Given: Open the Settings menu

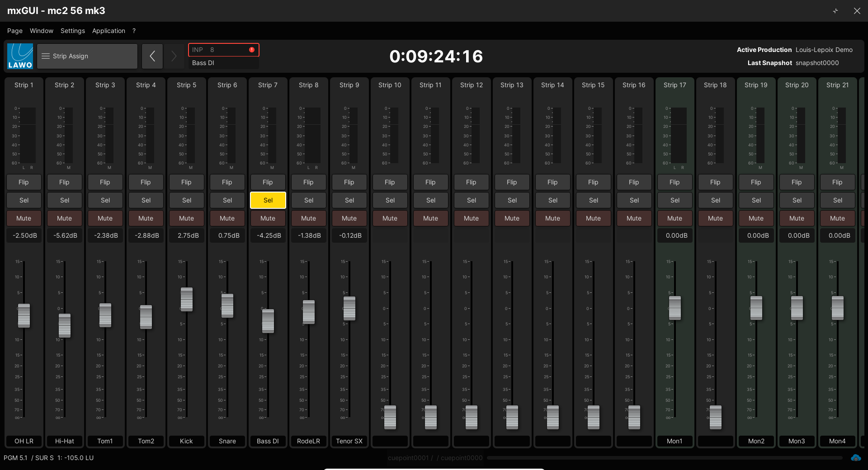Looking at the screenshot, I should [x=73, y=31].
